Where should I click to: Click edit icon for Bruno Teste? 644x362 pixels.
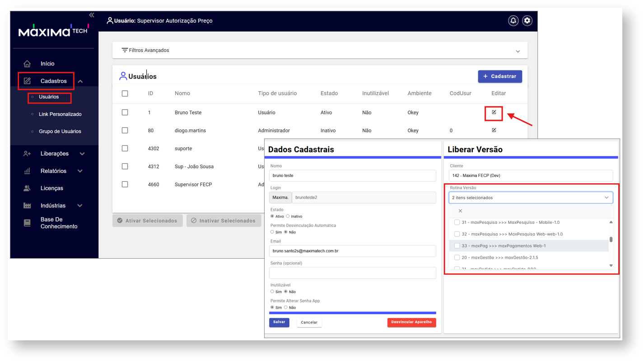494,112
